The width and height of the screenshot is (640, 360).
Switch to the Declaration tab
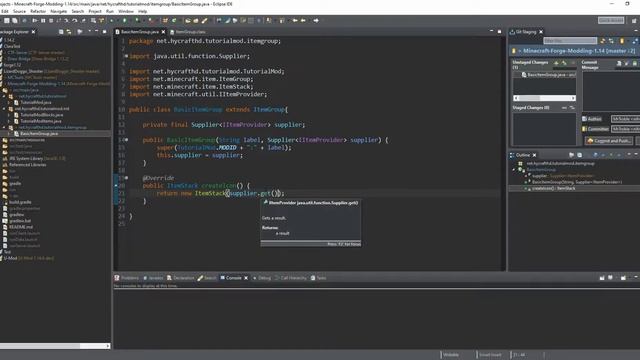click(180, 278)
